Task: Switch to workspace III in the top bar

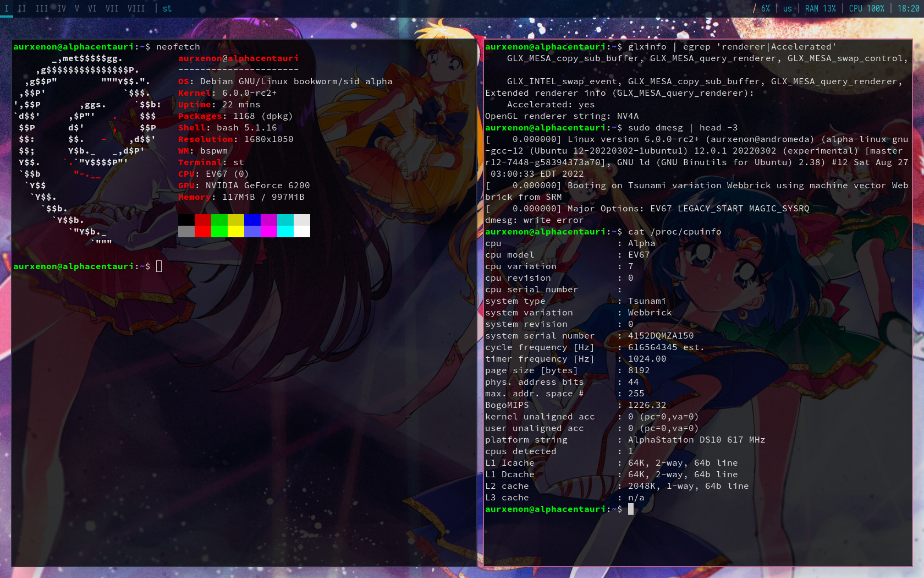Action: pos(42,8)
